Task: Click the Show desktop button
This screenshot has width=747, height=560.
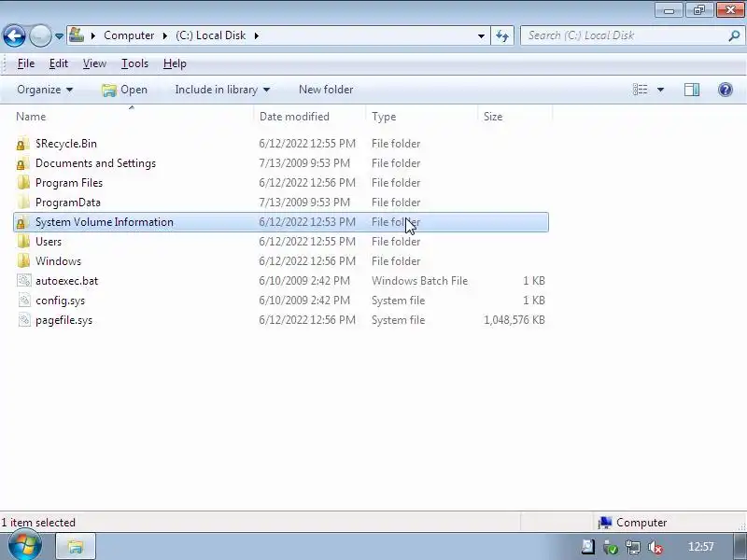Action: (x=740, y=546)
